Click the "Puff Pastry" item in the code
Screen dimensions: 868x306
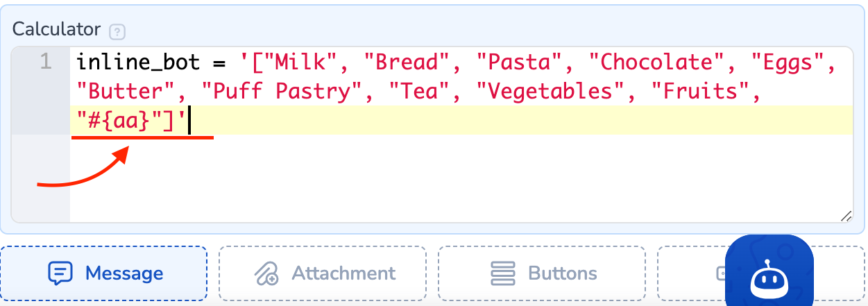coord(282,92)
